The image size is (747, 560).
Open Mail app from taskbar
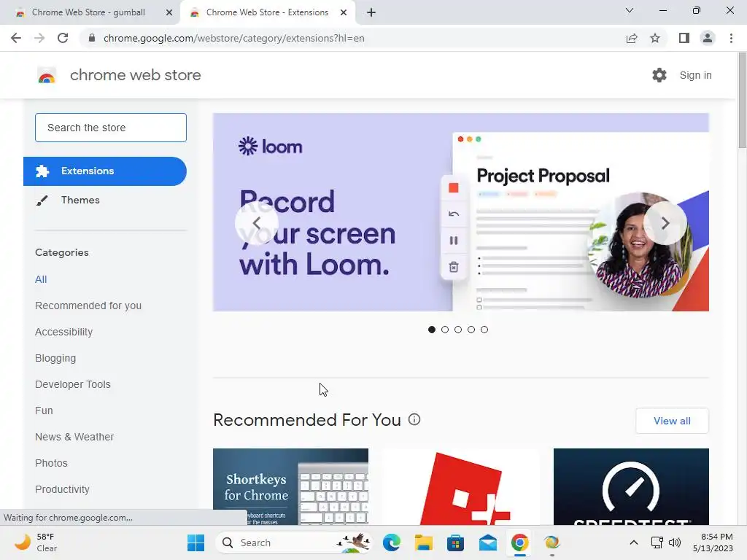click(488, 542)
